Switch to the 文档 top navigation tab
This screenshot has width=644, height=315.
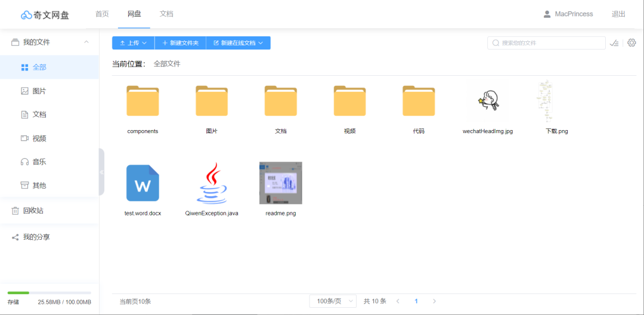point(166,14)
